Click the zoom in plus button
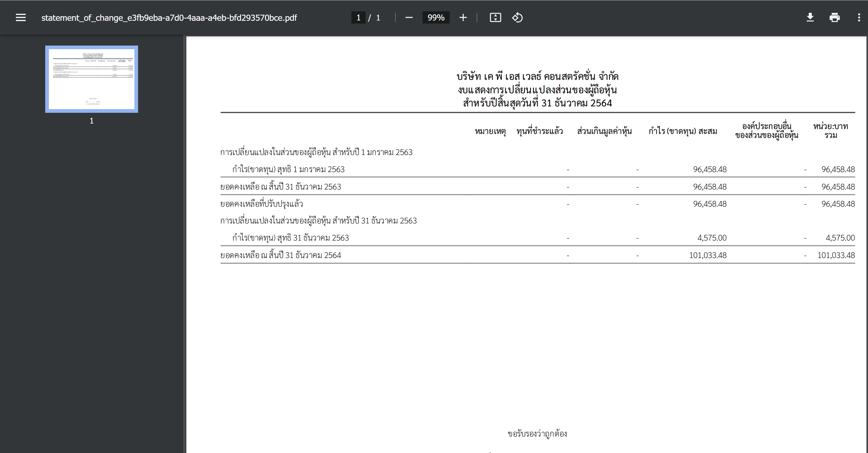This screenshot has width=868, height=453. click(x=463, y=17)
